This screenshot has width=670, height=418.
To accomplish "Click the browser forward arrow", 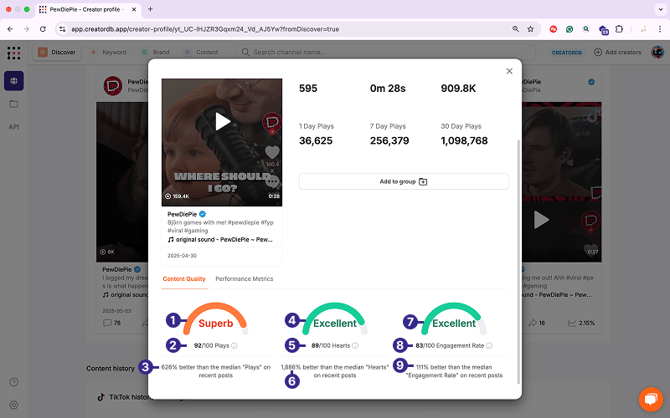I will tap(26, 29).
